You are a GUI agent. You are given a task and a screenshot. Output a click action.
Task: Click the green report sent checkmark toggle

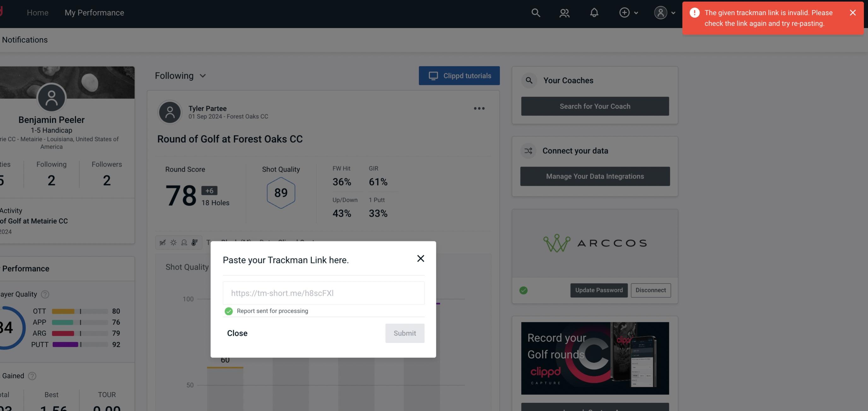228,311
